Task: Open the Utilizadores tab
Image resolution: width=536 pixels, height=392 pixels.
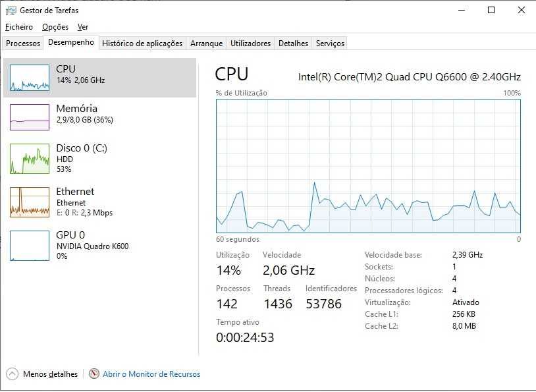Action: (250, 43)
